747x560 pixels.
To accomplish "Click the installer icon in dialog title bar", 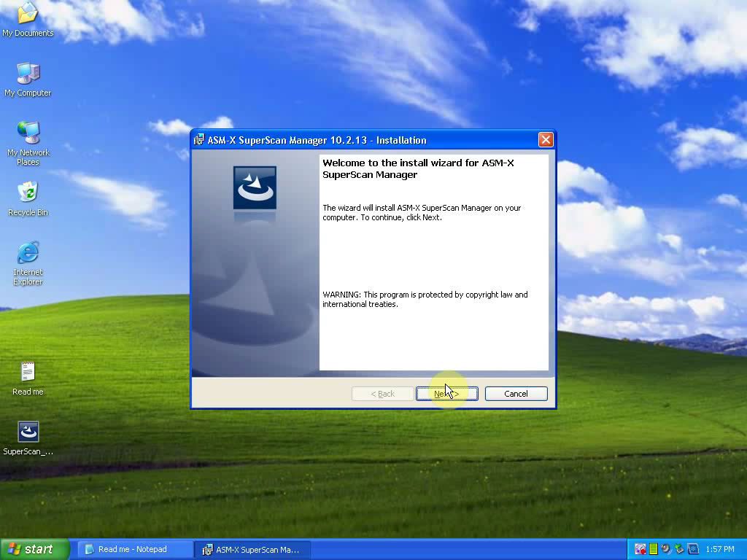I will click(x=199, y=139).
